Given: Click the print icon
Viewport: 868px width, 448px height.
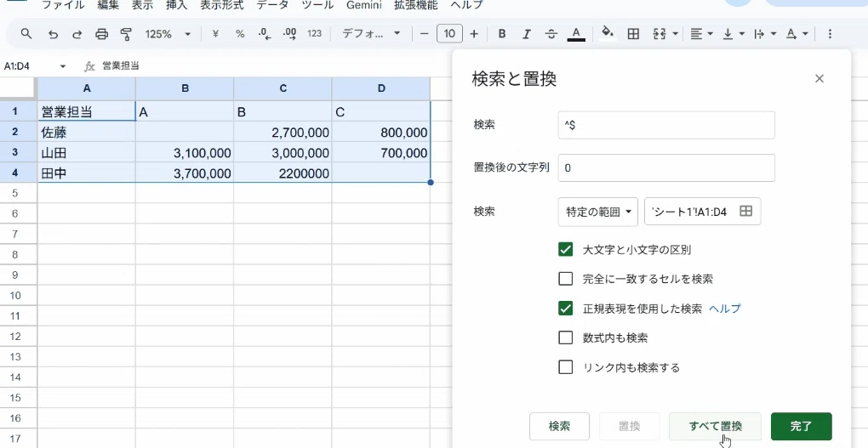Looking at the screenshot, I should click(101, 34).
